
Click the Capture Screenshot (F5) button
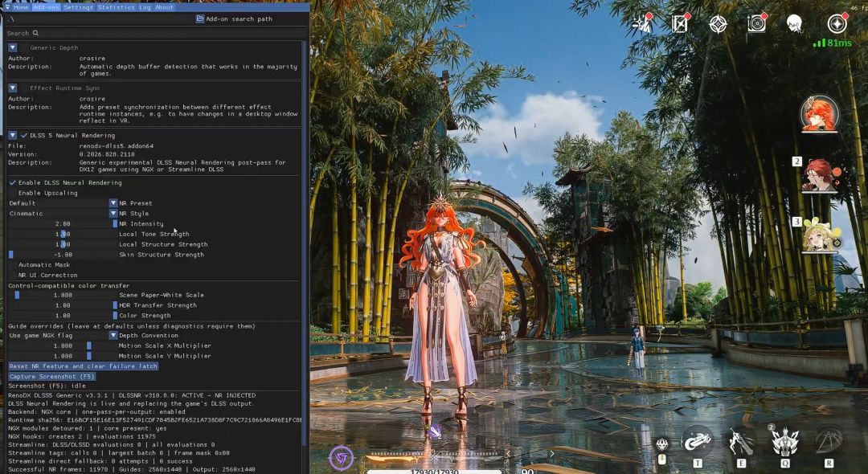point(52,377)
